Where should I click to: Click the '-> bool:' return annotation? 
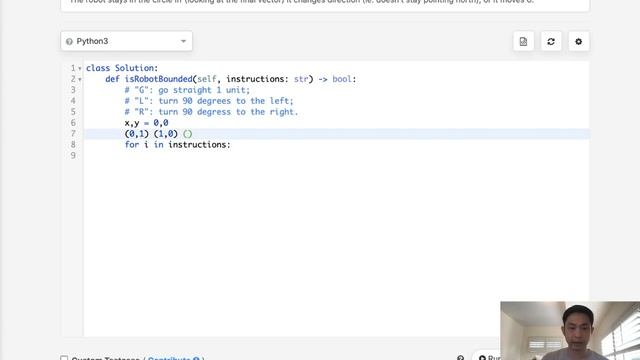tap(337, 79)
